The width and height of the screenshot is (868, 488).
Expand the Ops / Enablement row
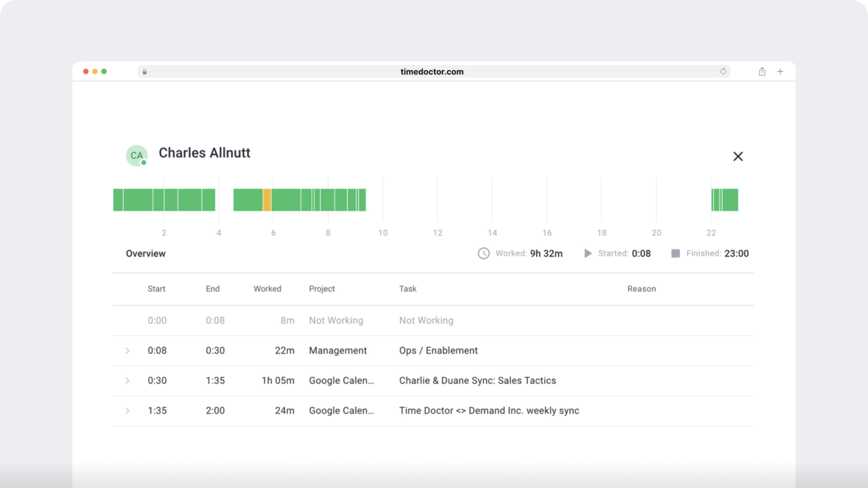tap(127, 351)
